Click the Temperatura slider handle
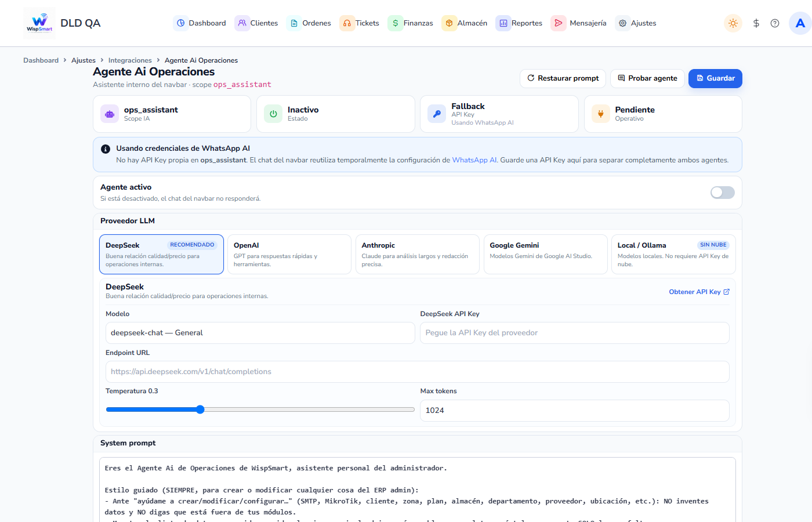812x522 pixels. point(200,409)
